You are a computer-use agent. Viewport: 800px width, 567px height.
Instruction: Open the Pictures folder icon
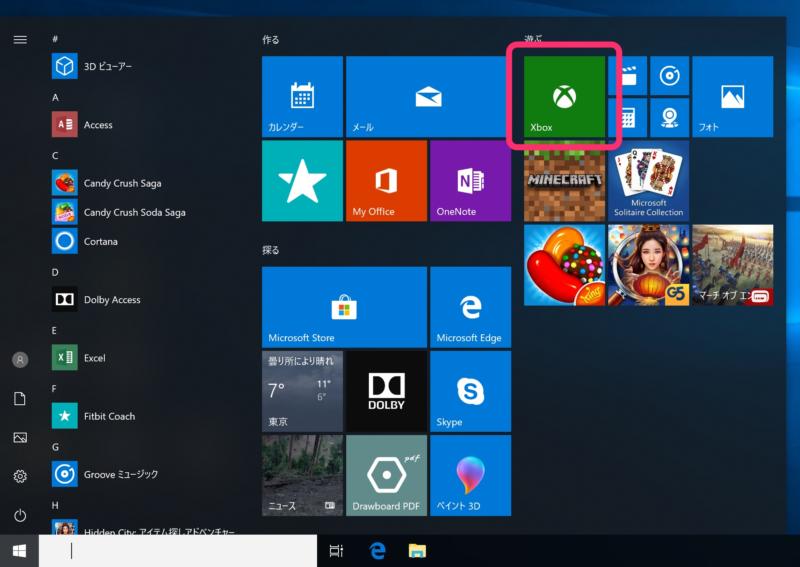pos(20,437)
